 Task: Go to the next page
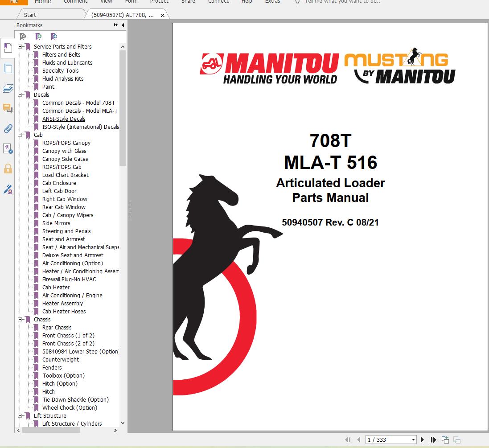tap(422, 440)
